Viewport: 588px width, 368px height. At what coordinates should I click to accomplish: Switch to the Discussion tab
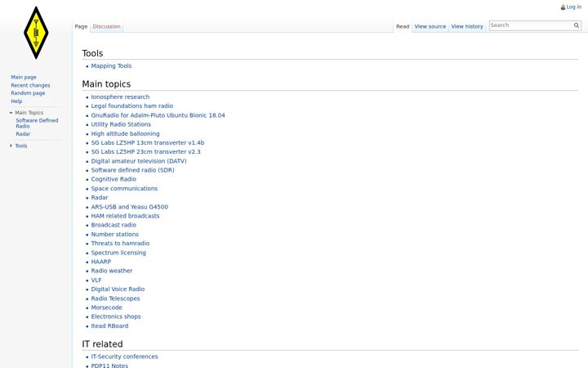(x=106, y=27)
